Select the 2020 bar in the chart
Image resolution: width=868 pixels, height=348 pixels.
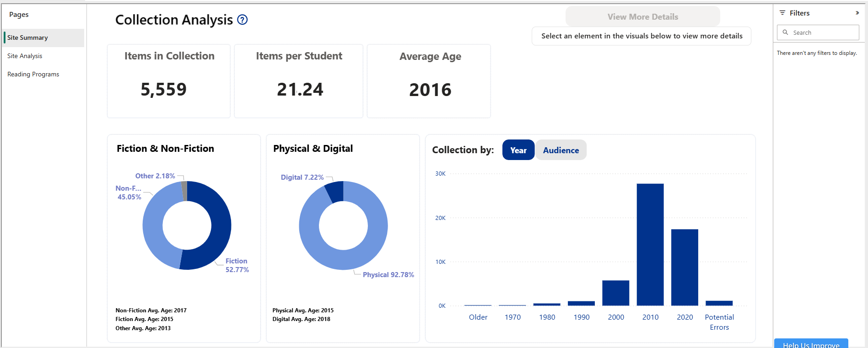tap(685, 267)
